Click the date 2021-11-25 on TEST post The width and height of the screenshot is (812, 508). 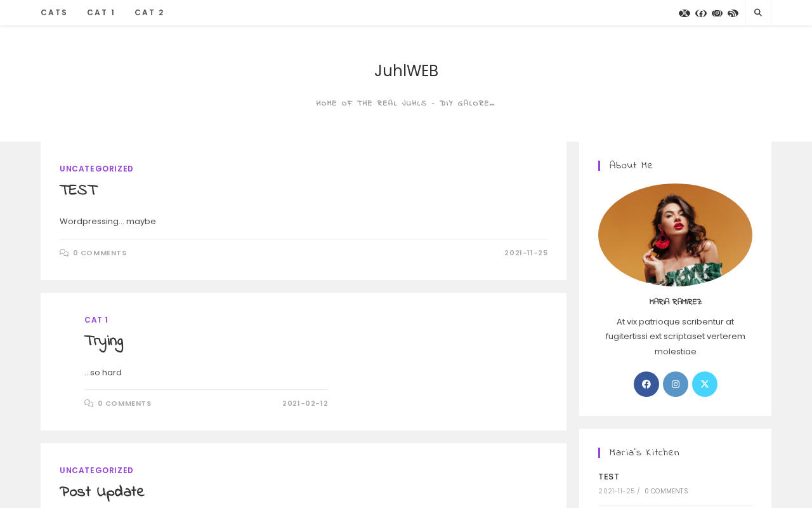526,253
